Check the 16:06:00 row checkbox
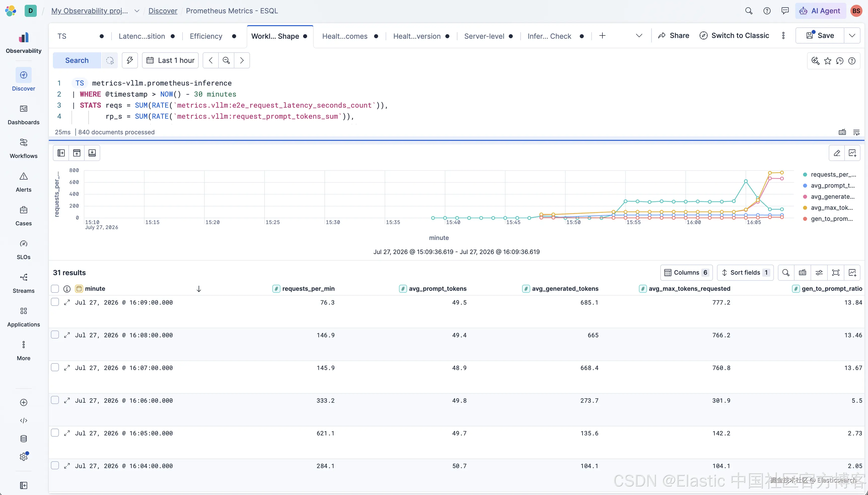868x495 pixels. [55, 400]
